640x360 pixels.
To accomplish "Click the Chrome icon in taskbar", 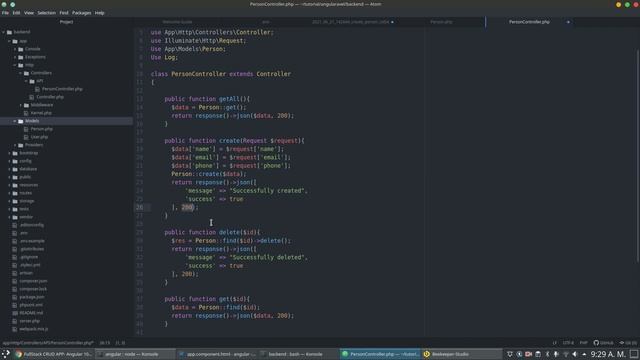I will pos(19,354).
